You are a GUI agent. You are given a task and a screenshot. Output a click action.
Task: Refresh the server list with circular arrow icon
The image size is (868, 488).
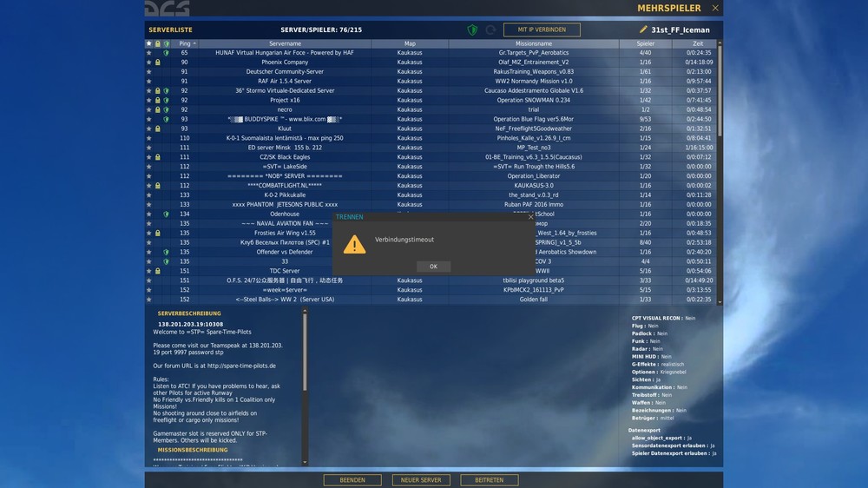click(490, 30)
